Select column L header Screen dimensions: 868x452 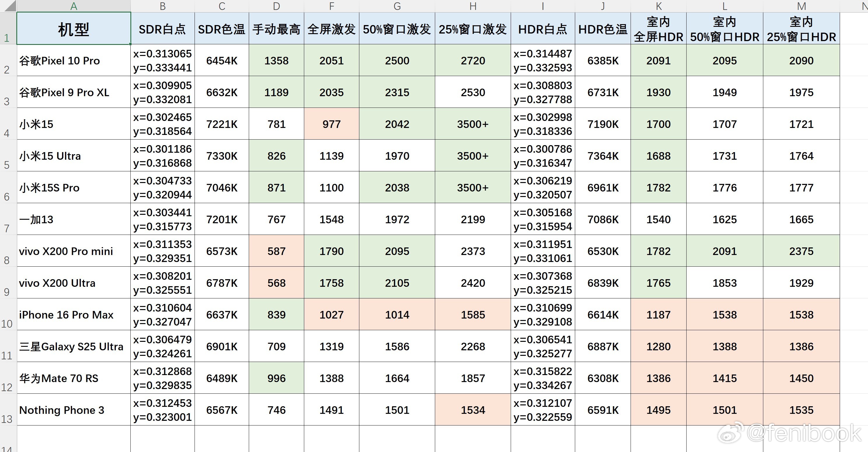point(724,6)
